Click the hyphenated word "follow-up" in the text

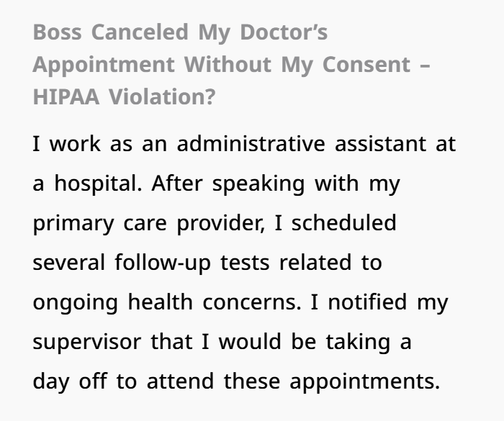pyautogui.click(x=163, y=263)
